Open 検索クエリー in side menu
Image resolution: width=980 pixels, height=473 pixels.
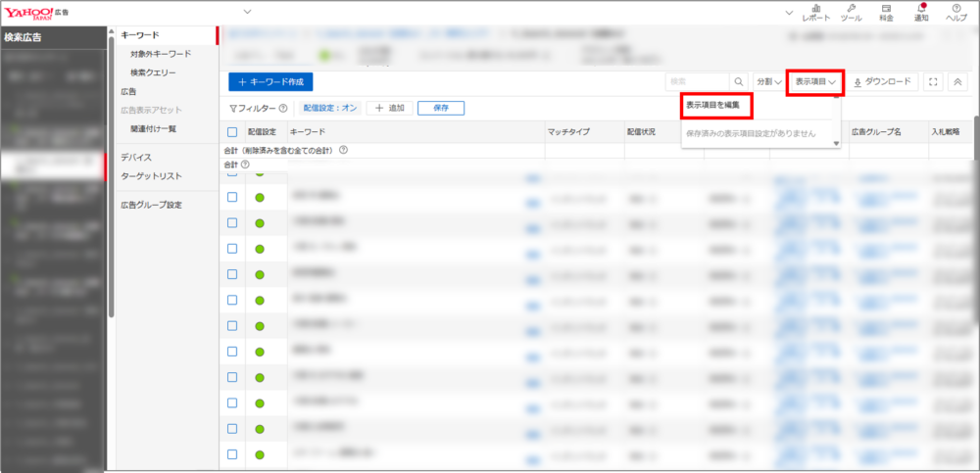pyautogui.click(x=153, y=72)
